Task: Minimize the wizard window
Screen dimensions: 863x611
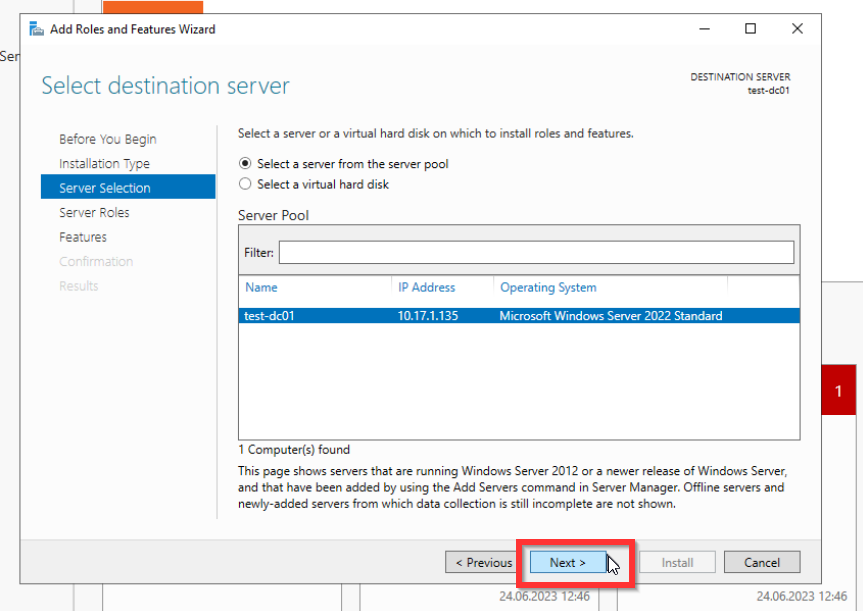Action: click(x=704, y=29)
